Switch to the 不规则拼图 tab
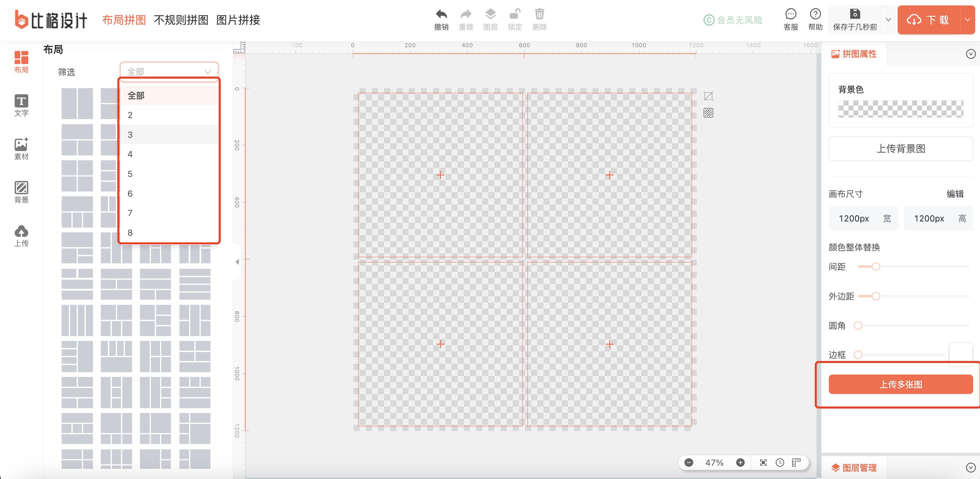This screenshot has width=980, height=479. tap(181, 20)
